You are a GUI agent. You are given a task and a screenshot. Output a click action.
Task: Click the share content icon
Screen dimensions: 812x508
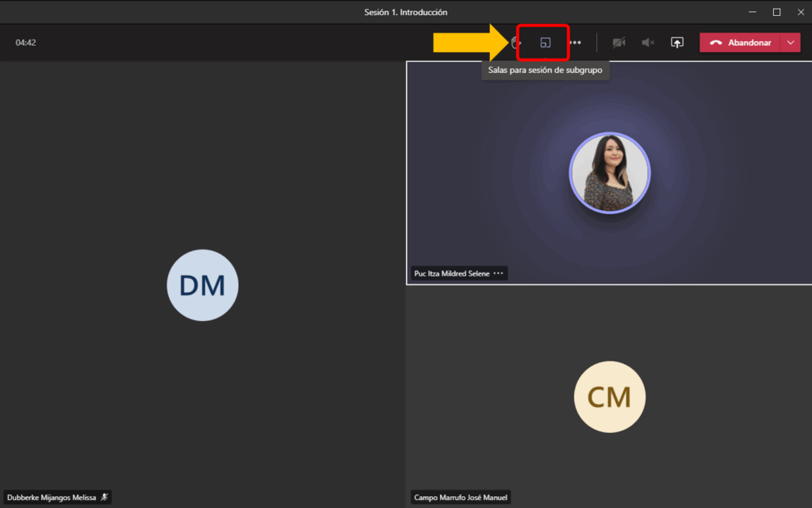click(677, 43)
